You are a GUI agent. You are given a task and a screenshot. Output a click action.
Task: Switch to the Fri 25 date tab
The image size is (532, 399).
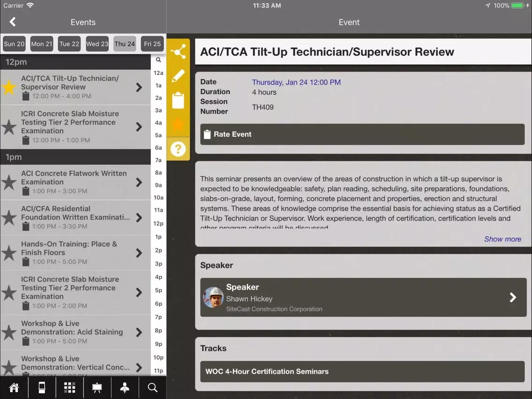click(x=152, y=44)
